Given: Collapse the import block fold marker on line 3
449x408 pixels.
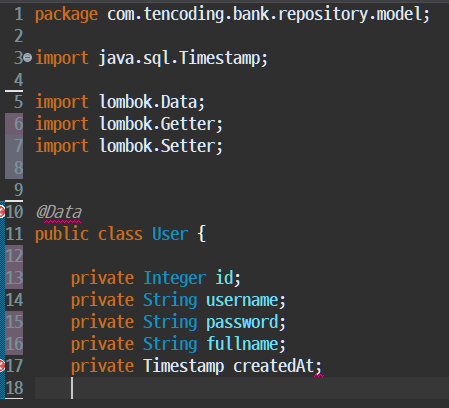Looking at the screenshot, I should click(x=28, y=58).
